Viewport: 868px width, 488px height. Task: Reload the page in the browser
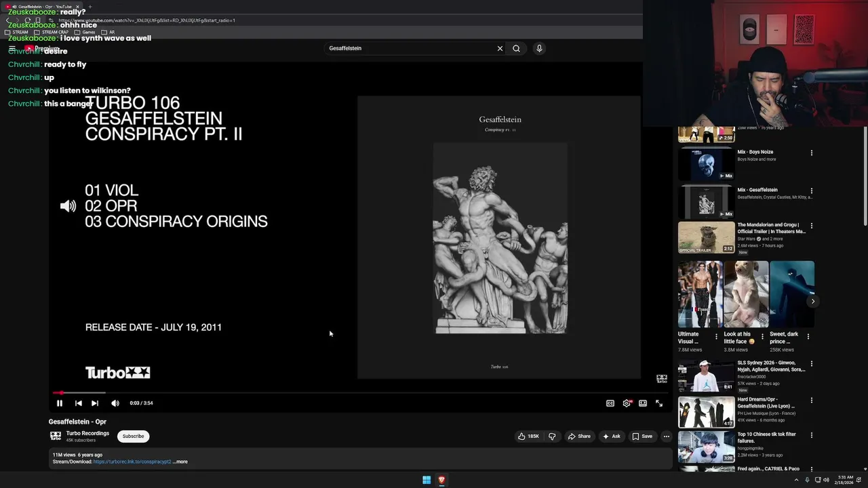28,20
